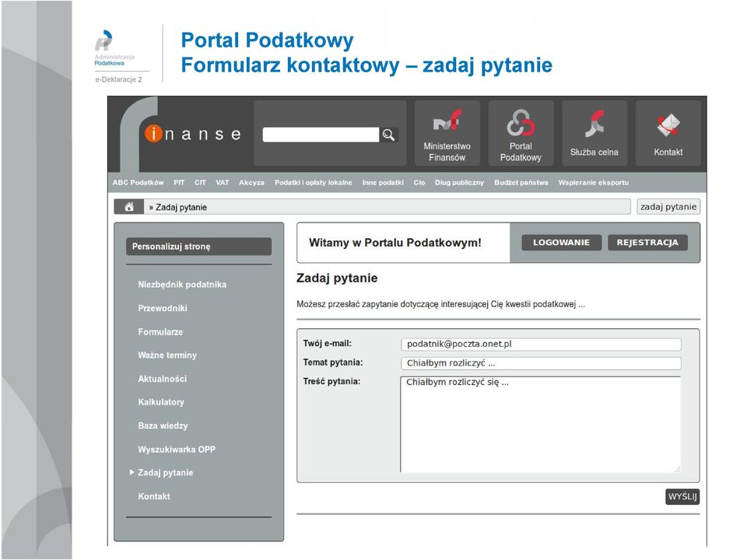Click the LOGOWANIE button
The height and width of the screenshot is (560, 747).
(x=561, y=243)
